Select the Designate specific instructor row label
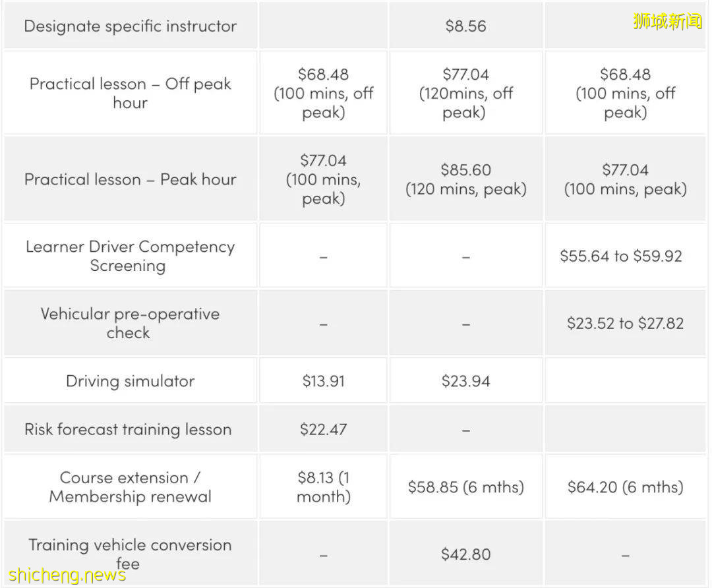The image size is (712, 588). 130,26
